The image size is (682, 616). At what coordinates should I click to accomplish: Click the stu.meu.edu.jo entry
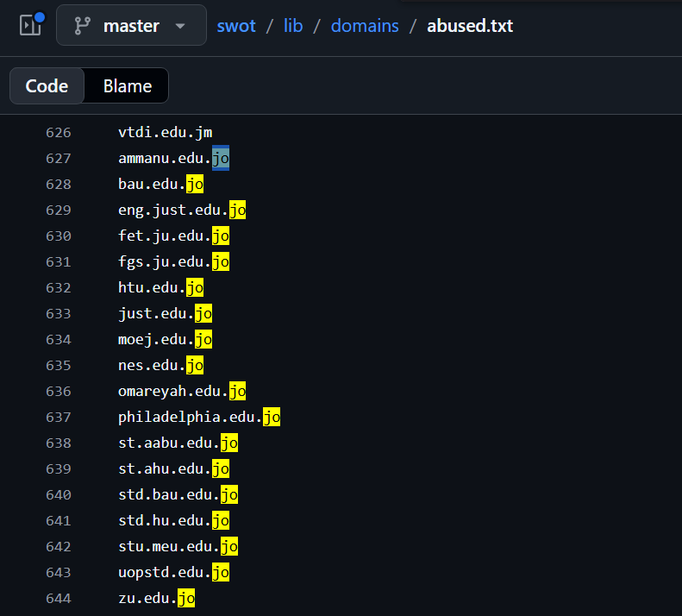click(178, 546)
